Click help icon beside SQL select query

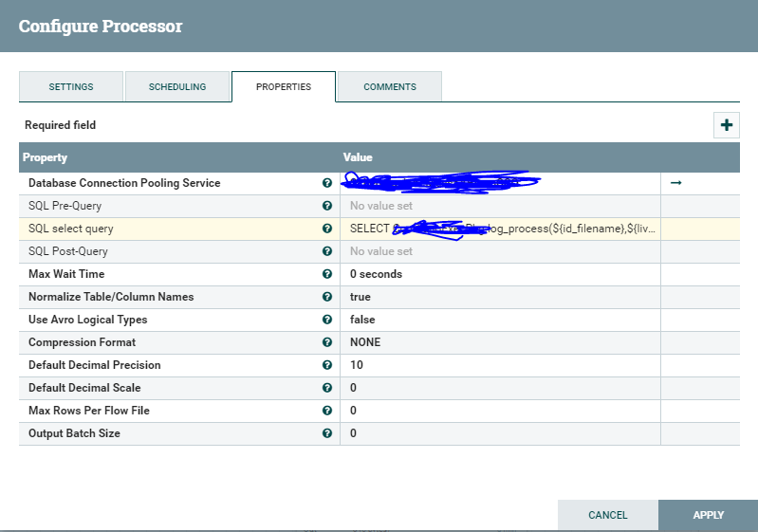pyautogui.click(x=327, y=229)
